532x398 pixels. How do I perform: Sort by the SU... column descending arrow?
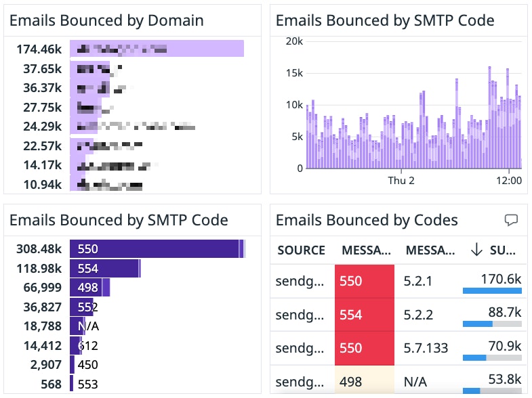click(476, 250)
